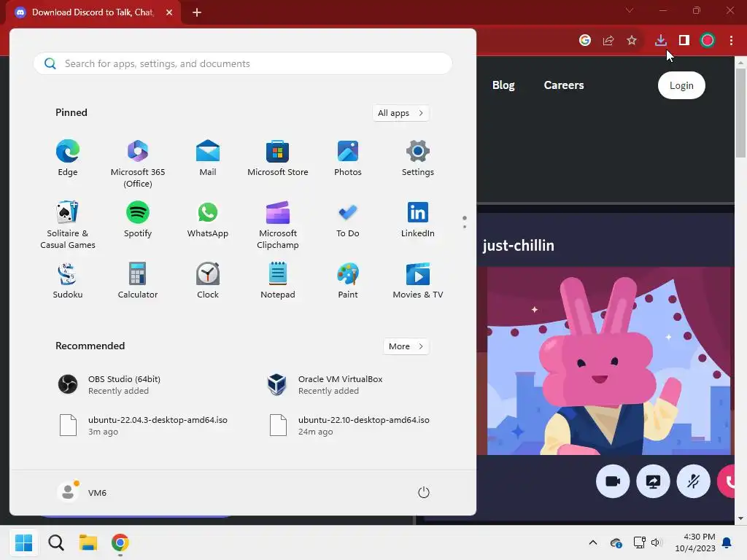Image resolution: width=747 pixels, height=560 pixels.
Task: Open Chrome tab search dropdown
Action: 630,10
